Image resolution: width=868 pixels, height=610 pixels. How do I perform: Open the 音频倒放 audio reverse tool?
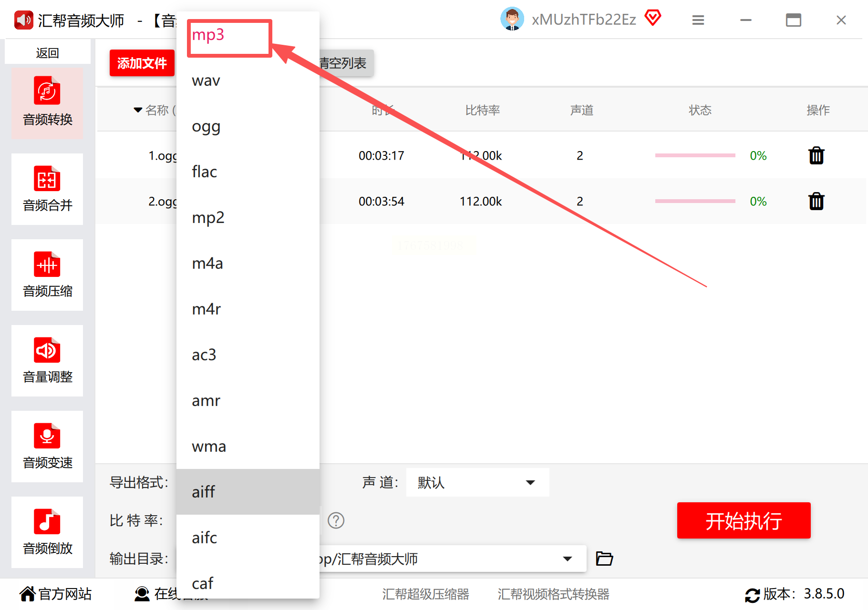pyautogui.click(x=47, y=532)
